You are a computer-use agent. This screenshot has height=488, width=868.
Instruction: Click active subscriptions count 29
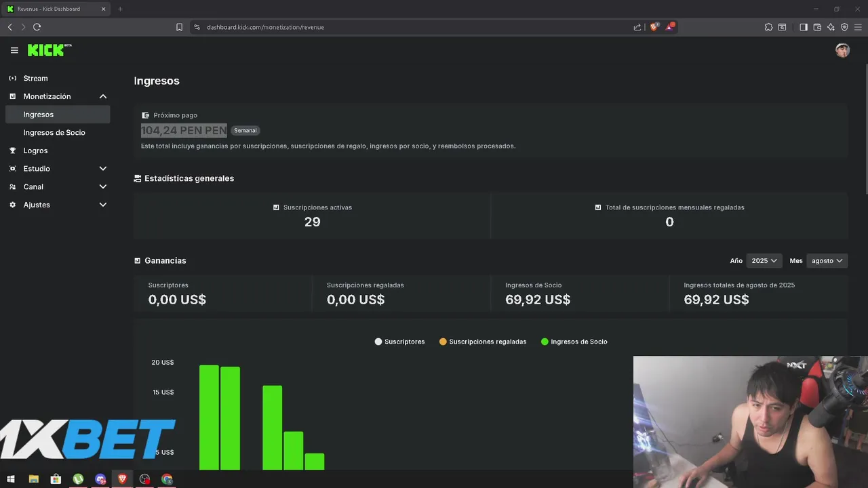[312, 222]
